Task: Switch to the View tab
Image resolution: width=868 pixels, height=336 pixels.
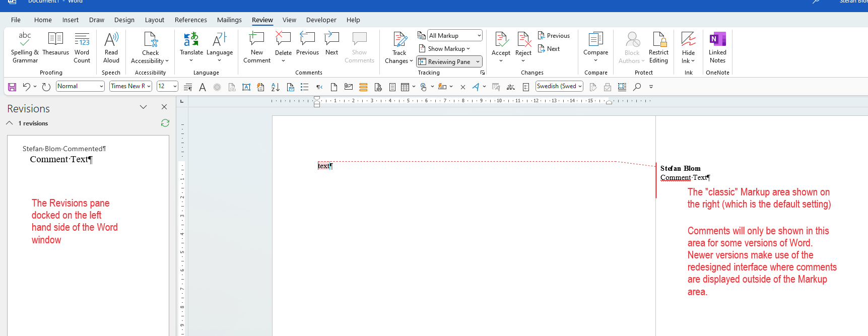Action: click(289, 20)
